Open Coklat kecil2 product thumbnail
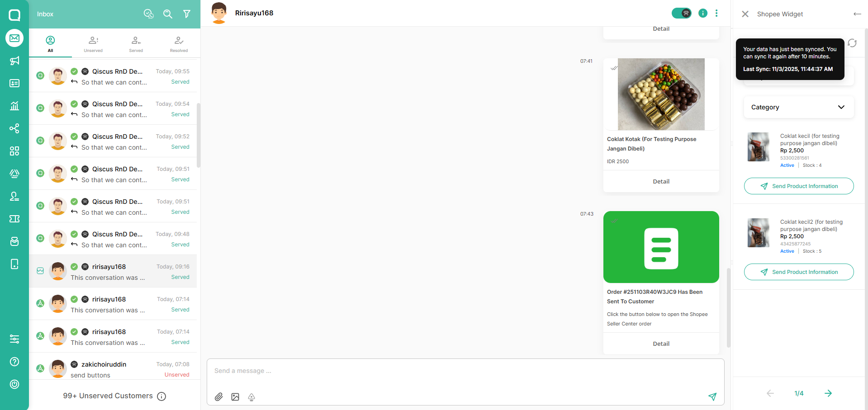Image resolution: width=868 pixels, height=410 pixels. [x=759, y=233]
